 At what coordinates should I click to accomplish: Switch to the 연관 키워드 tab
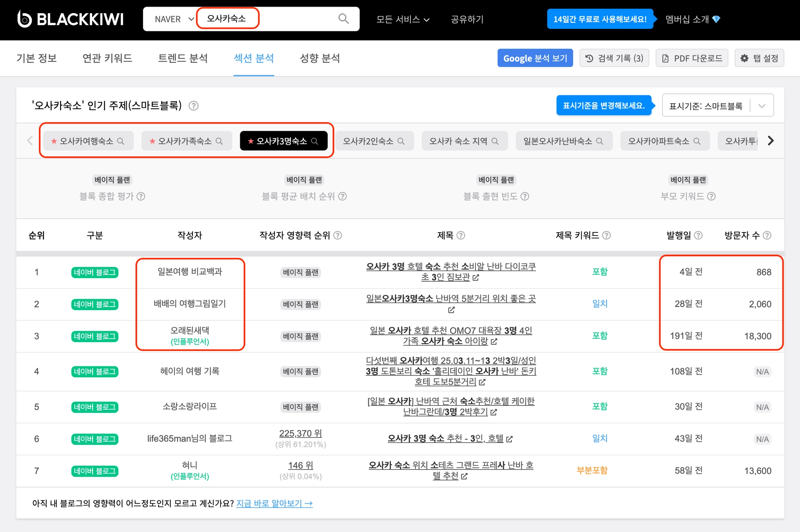(107, 58)
